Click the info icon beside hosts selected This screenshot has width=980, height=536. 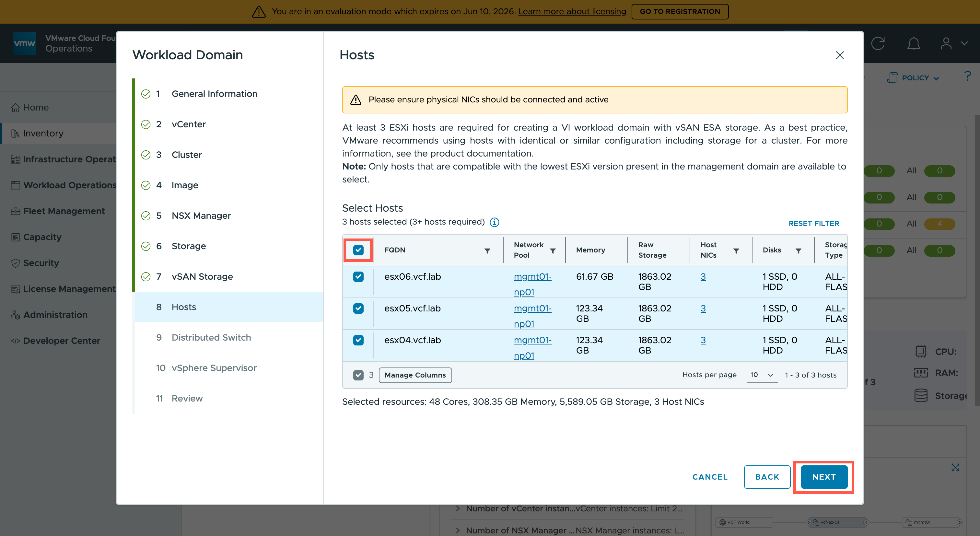tap(494, 222)
